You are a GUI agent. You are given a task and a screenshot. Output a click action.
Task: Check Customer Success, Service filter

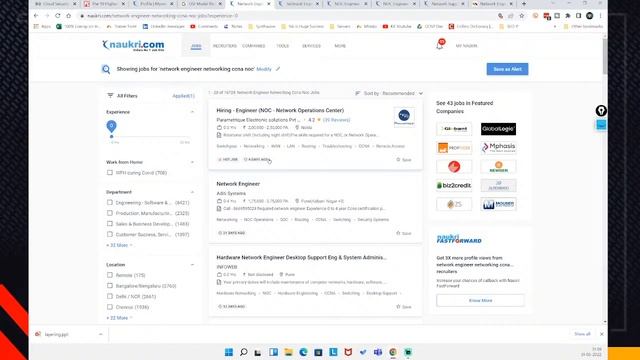[x=109, y=234]
